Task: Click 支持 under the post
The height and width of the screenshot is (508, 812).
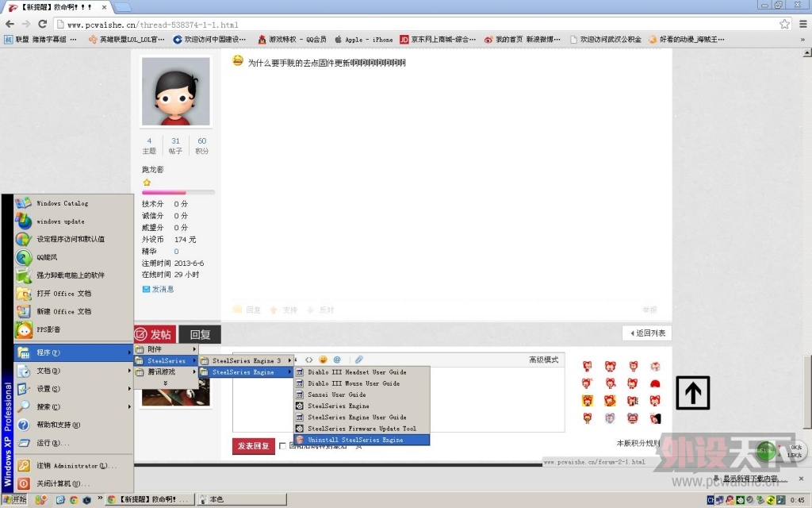Action: pos(284,310)
